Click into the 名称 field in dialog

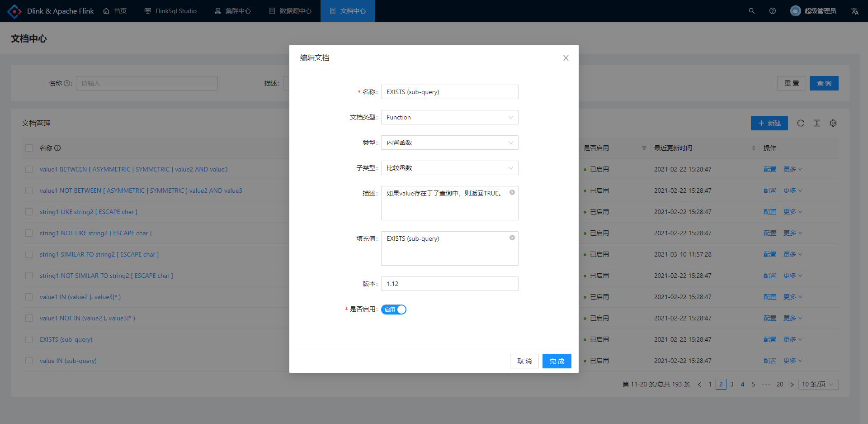[450, 92]
